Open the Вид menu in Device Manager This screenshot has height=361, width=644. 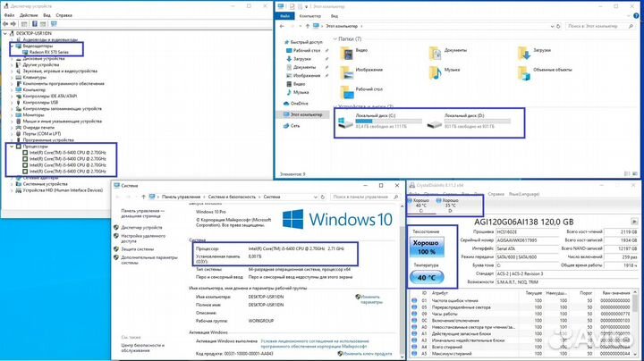click(47, 15)
